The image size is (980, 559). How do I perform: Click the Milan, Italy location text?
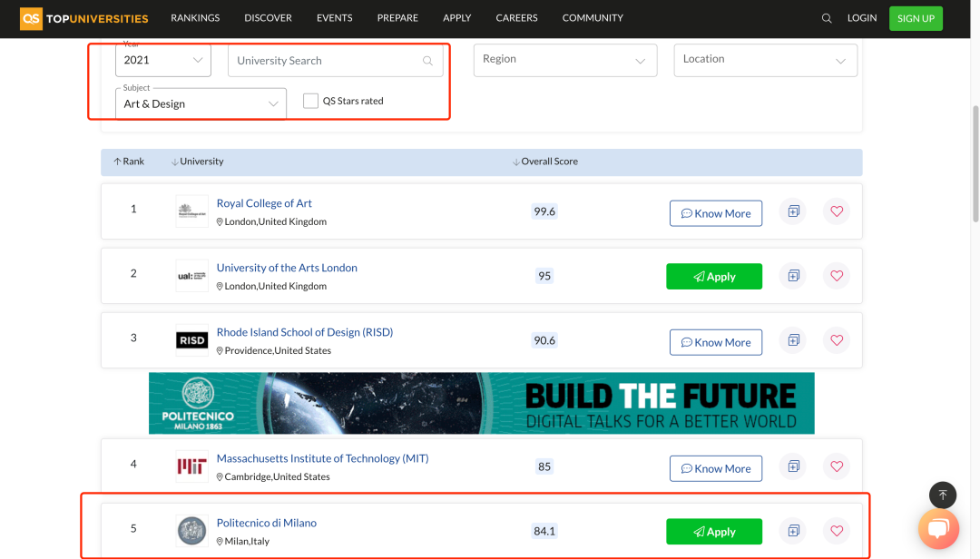click(x=247, y=542)
